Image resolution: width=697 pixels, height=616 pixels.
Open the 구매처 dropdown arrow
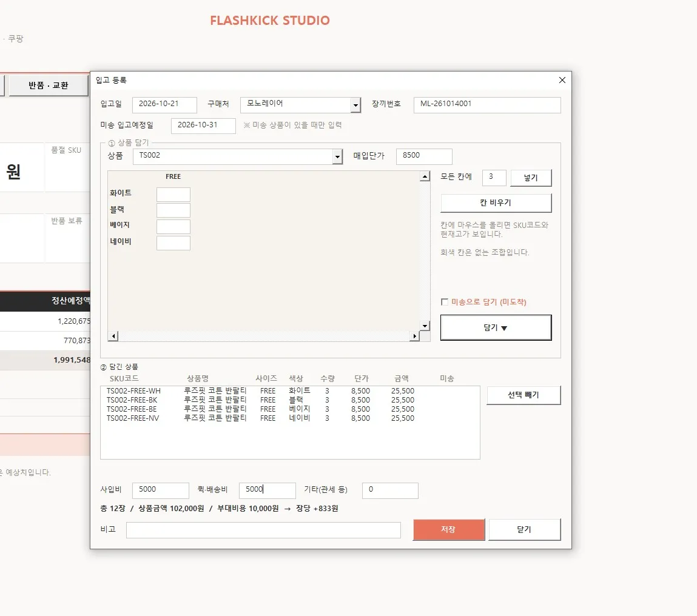coord(355,105)
